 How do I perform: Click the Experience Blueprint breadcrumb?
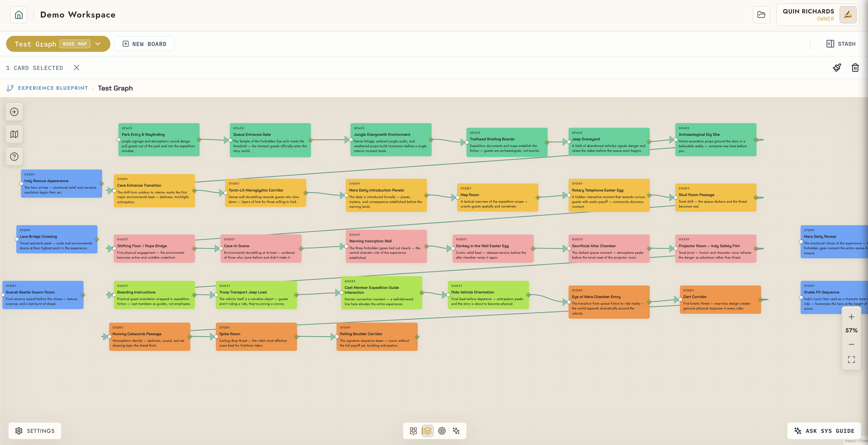[x=53, y=88]
